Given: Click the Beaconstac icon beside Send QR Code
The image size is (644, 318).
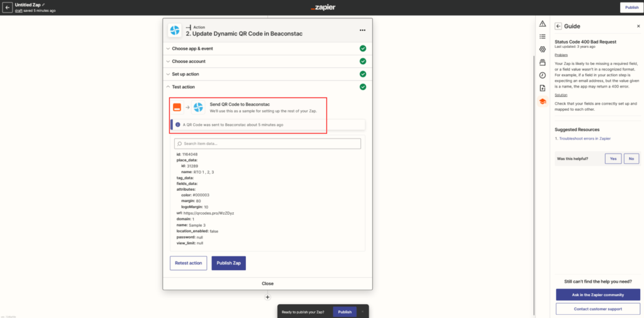Looking at the screenshot, I should pos(198,108).
